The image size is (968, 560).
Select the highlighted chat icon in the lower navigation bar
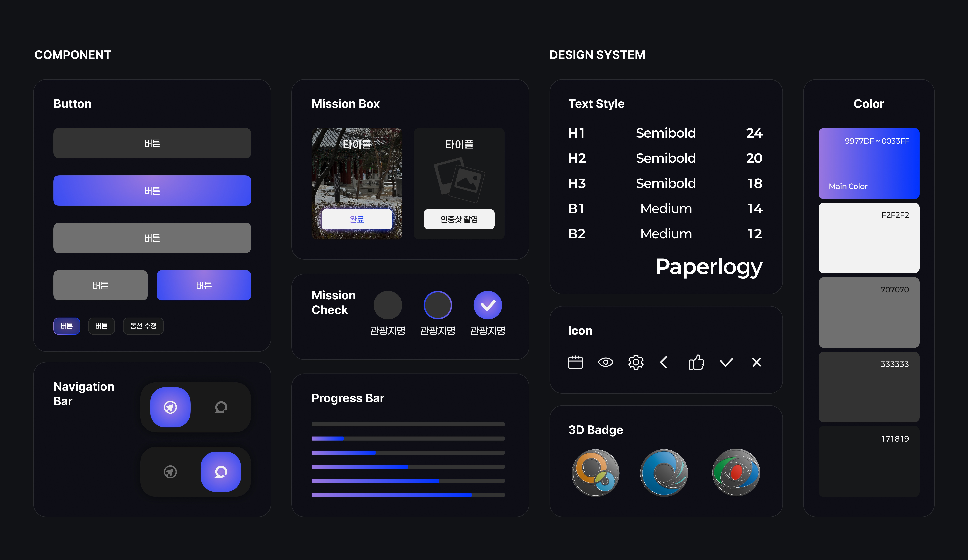point(221,472)
